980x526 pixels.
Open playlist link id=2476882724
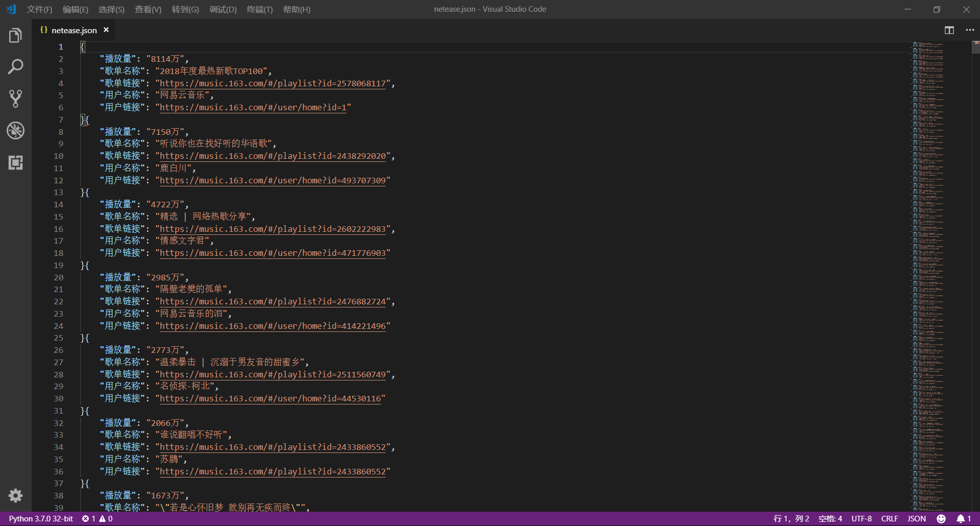[x=273, y=301]
